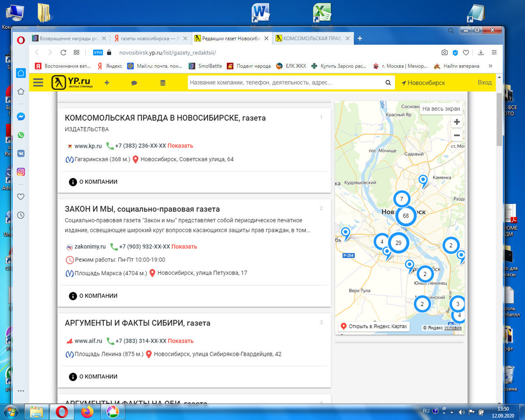The height and width of the screenshot is (420, 525).
Task: Open sidebar star bookmarks icon
Action: (x=21, y=91)
